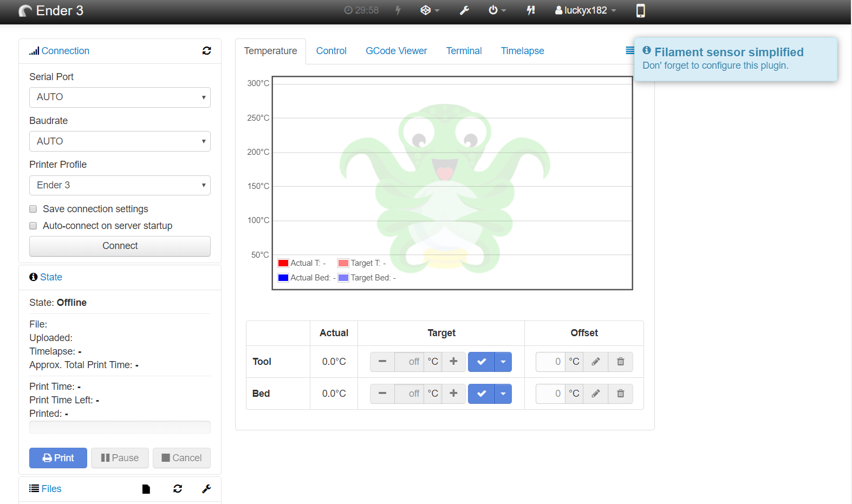Switch to the Timelapse tab

coord(523,51)
